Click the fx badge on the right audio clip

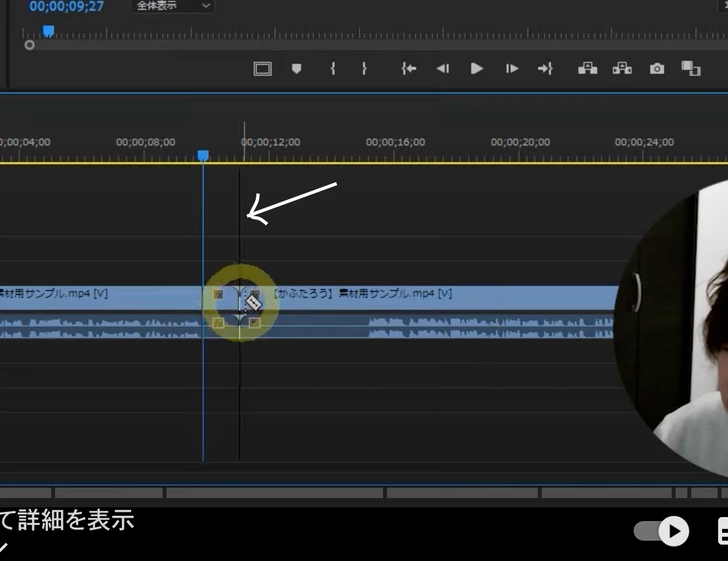click(x=254, y=322)
